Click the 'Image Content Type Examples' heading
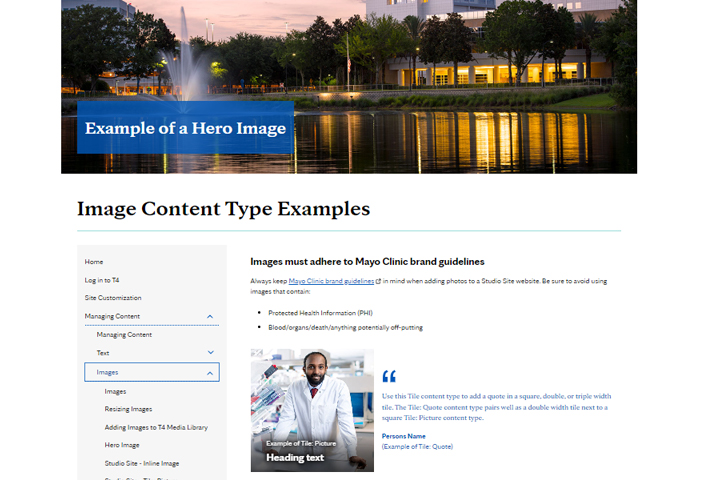The height and width of the screenshot is (480, 720). (x=224, y=209)
